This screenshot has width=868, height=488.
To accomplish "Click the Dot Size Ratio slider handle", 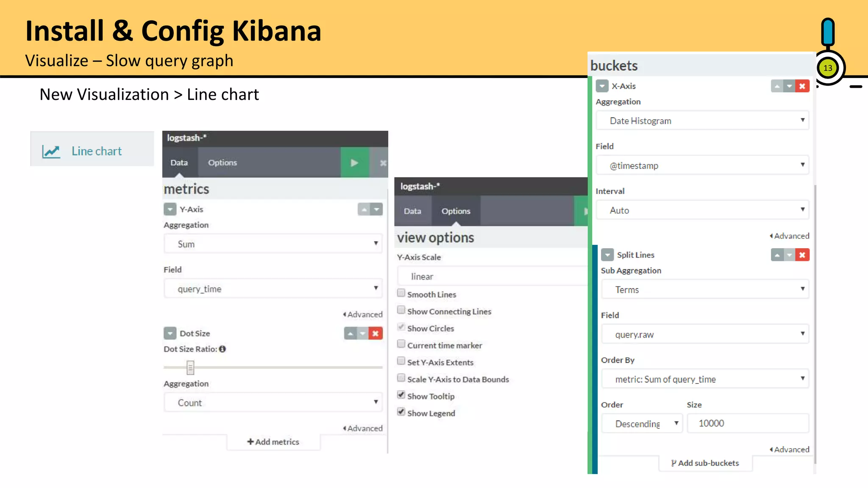I will pos(190,367).
